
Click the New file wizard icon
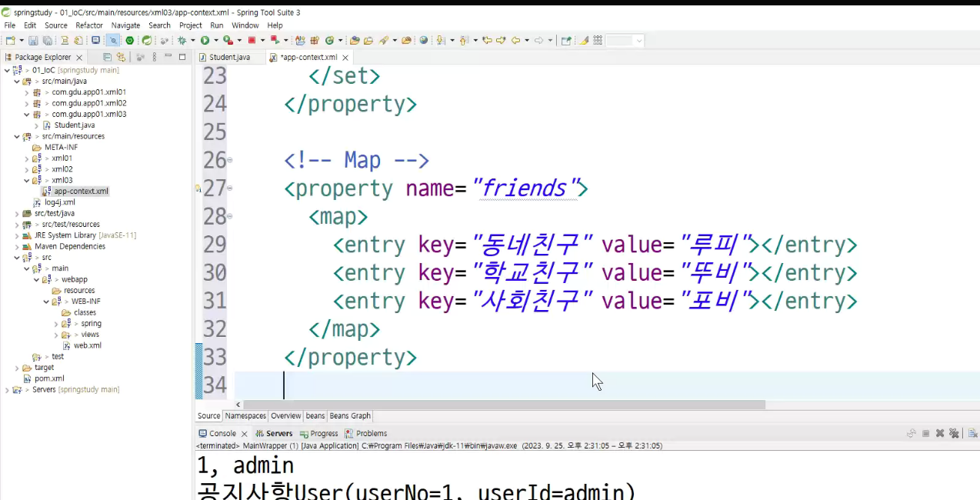[9, 40]
